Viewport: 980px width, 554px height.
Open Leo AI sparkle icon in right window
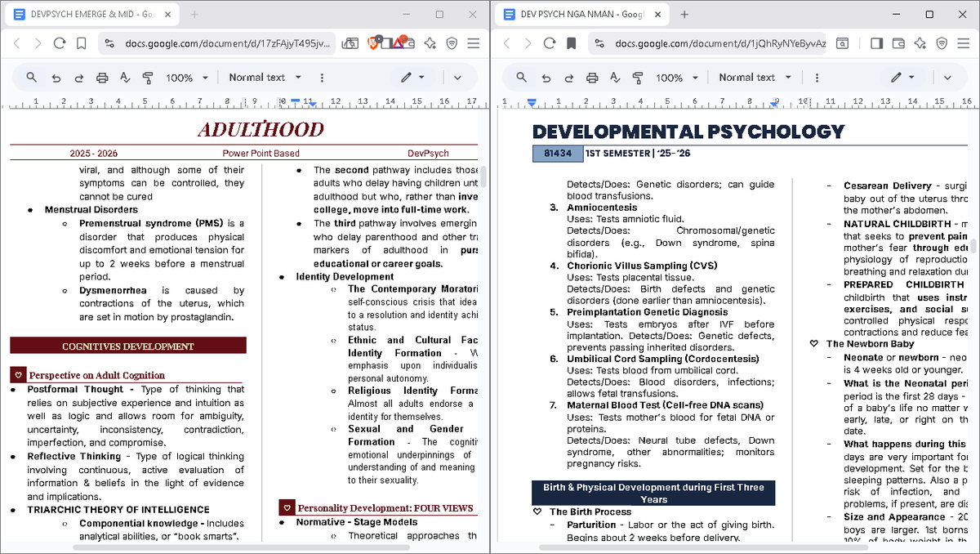point(920,43)
